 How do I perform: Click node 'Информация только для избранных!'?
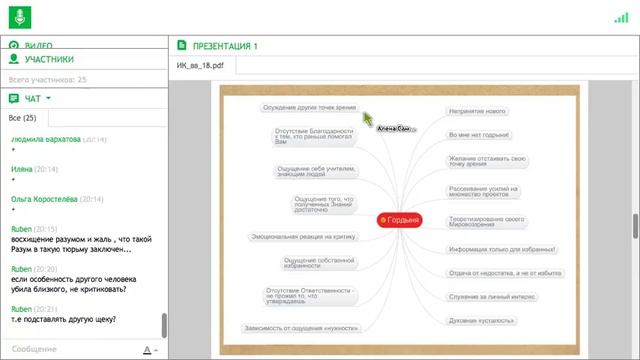502,249
